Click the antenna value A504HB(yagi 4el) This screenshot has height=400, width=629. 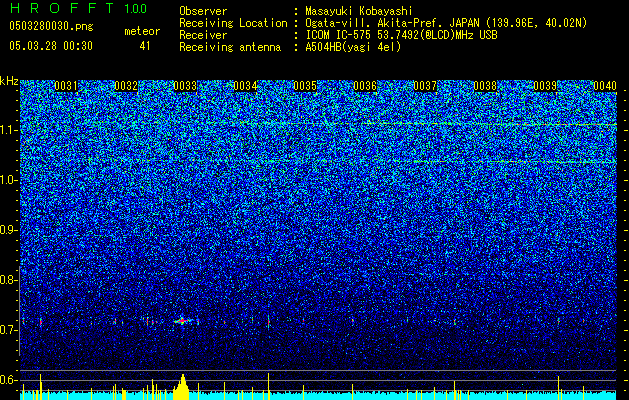(353, 47)
